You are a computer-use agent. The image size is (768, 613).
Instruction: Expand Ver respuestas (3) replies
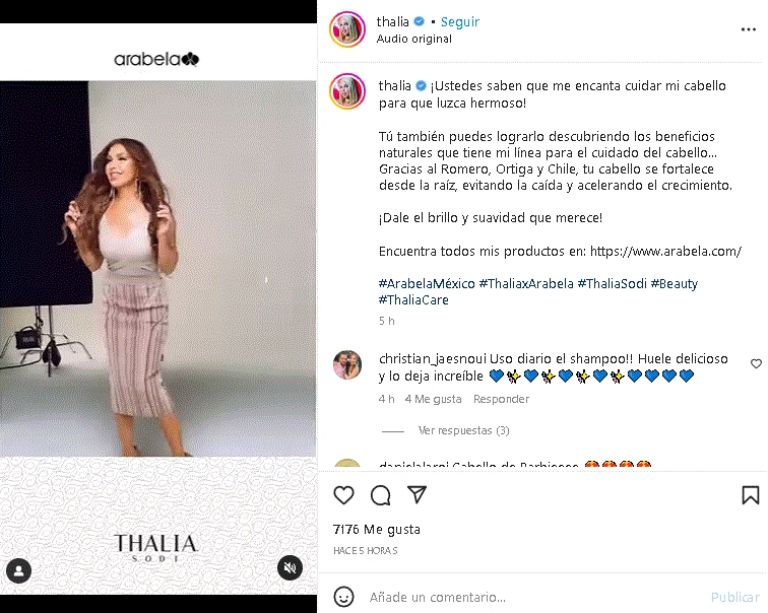[x=463, y=430]
